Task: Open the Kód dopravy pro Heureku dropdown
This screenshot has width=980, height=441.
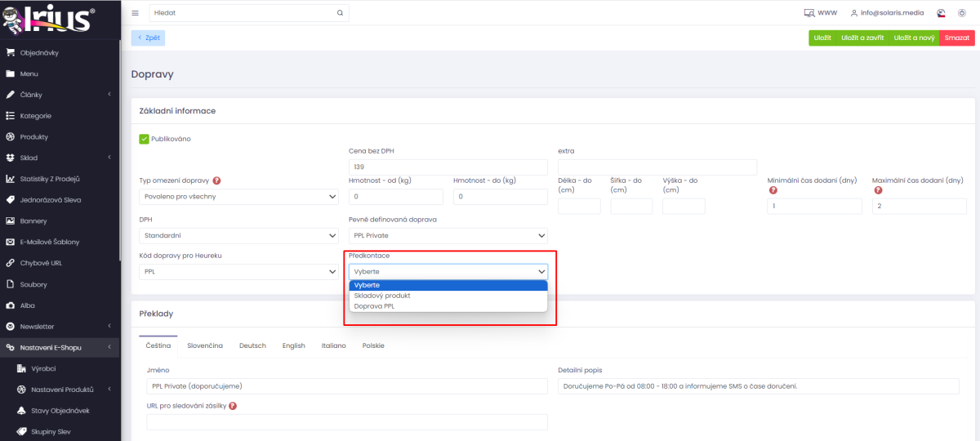Action: pos(238,271)
